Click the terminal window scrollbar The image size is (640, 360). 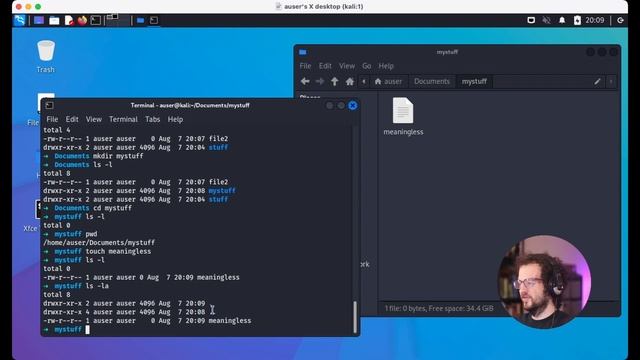[355, 317]
